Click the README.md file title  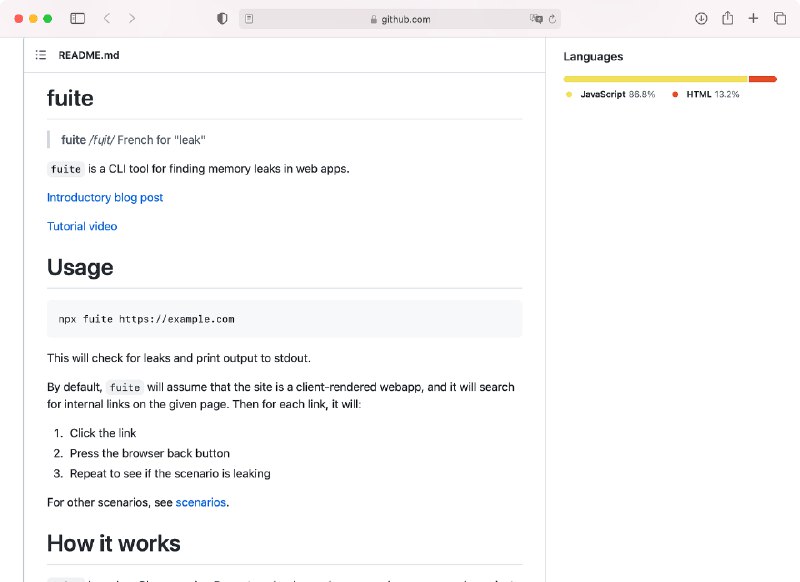coord(89,55)
